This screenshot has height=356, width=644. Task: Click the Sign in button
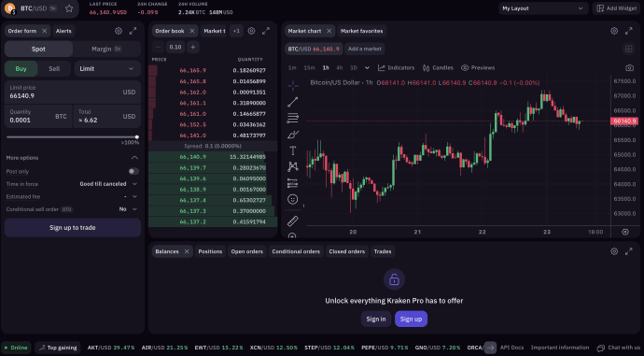pyautogui.click(x=376, y=319)
